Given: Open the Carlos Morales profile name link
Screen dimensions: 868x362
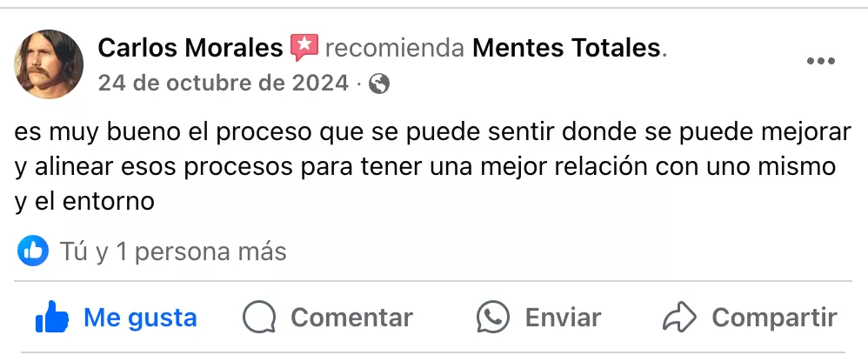Looking at the screenshot, I should (x=190, y=48).
